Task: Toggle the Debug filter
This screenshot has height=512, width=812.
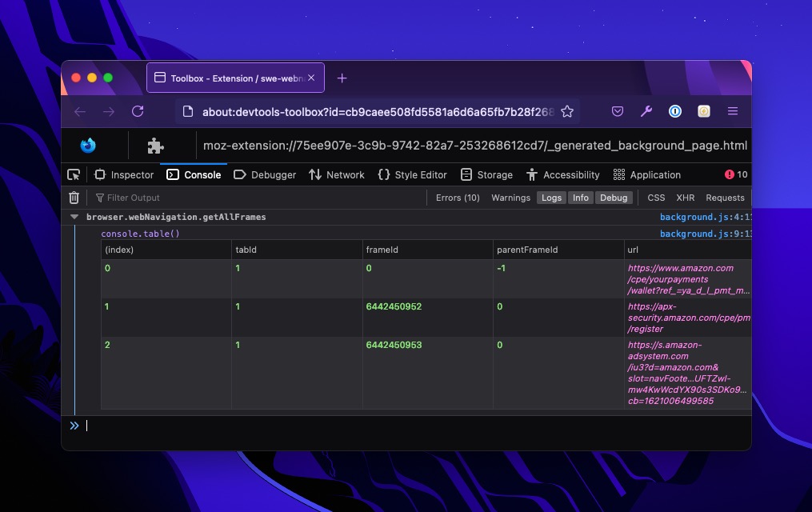Action: 614,198
